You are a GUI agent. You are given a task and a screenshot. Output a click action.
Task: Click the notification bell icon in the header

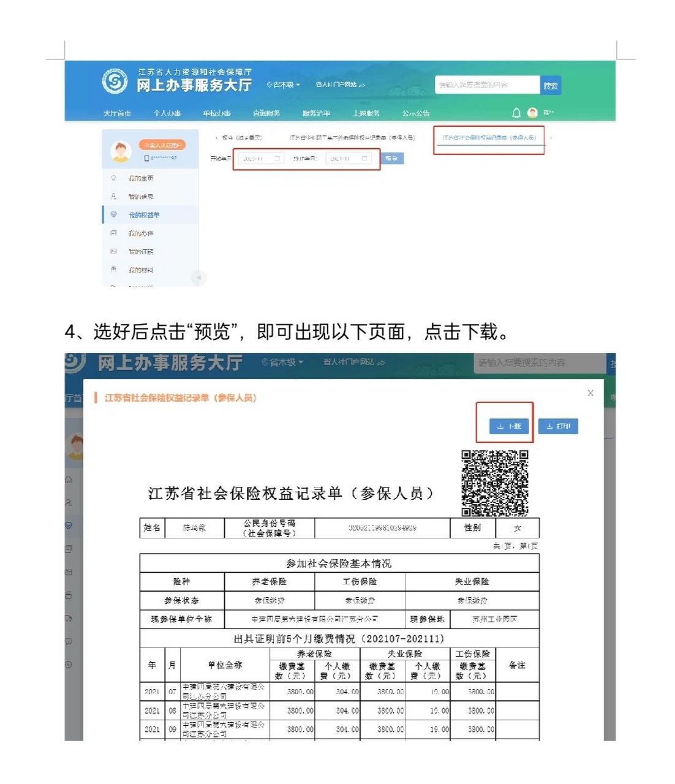coord(516,113)
